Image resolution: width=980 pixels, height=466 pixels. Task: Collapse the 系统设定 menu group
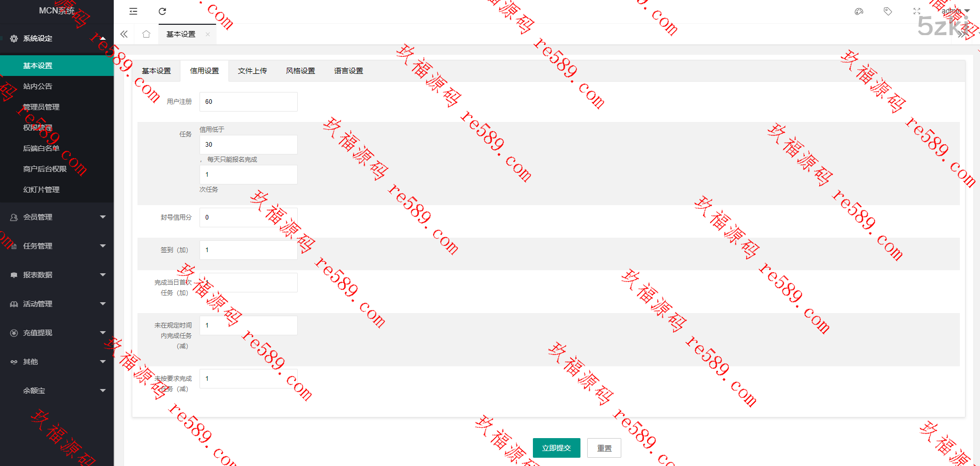point(57,38)
